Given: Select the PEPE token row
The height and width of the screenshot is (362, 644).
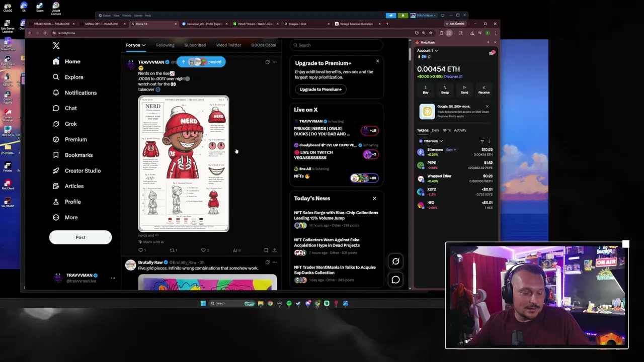Looking at the screenshot, I should point(455,165).
